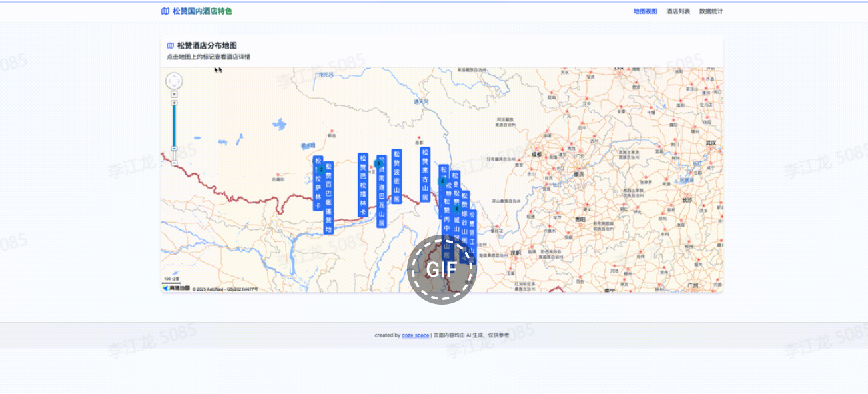Viewport: 868px width, 394px height.
Task: Zoom out with the minus button on the zoom bar
Action: coord(174,163)
